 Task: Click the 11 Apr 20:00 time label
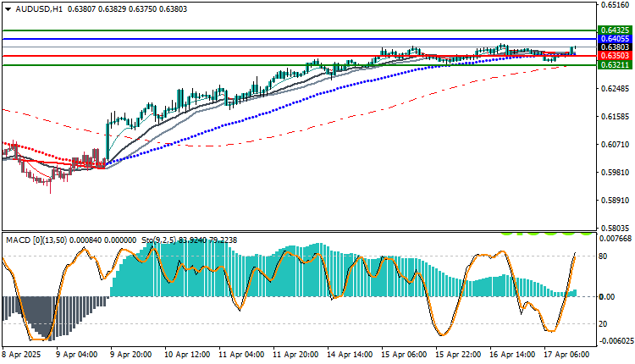(x=295, y=355)
